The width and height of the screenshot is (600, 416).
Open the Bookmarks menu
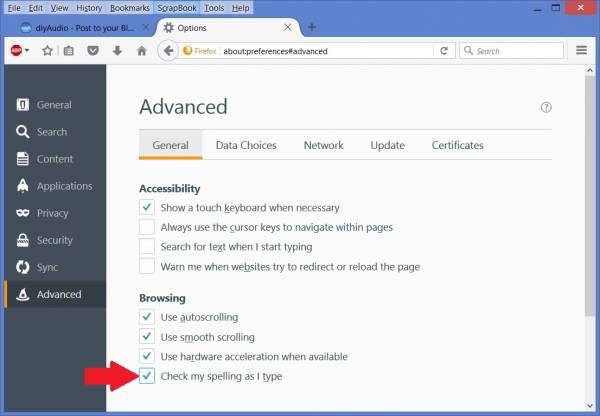(130, 8)
